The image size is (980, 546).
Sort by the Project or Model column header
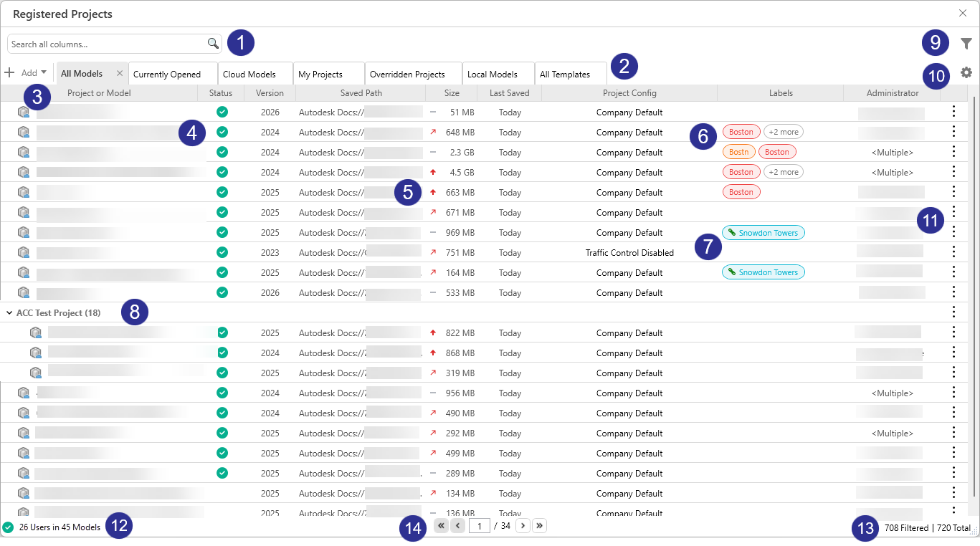tap(99, 93)
